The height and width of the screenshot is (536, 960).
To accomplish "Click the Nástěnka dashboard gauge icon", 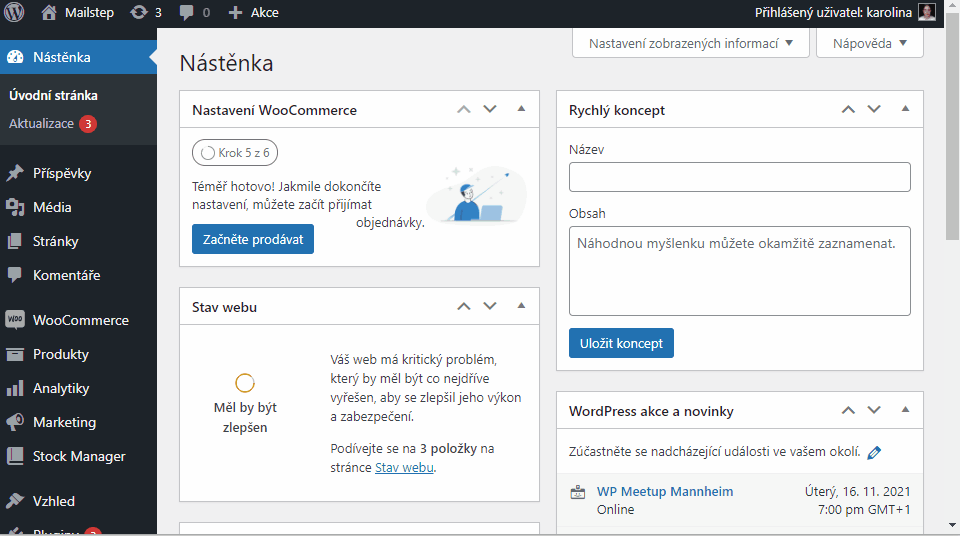I will tap(15, 57).
